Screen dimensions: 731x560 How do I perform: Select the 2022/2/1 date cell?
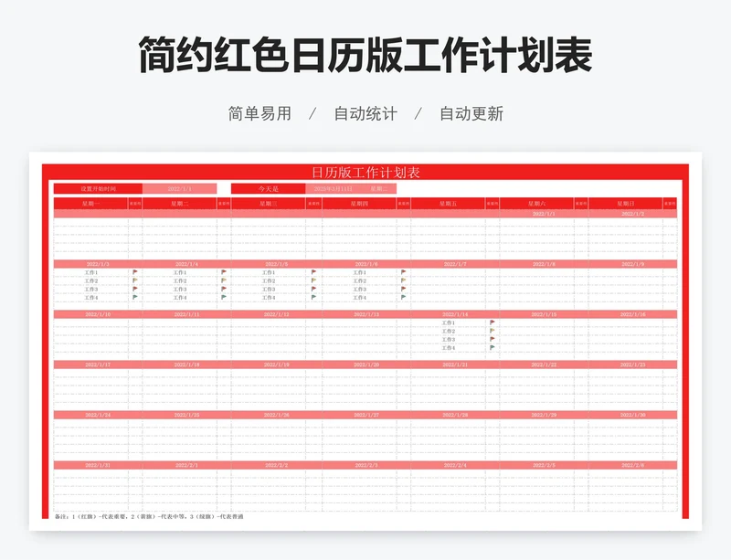[x=186, y=465]
